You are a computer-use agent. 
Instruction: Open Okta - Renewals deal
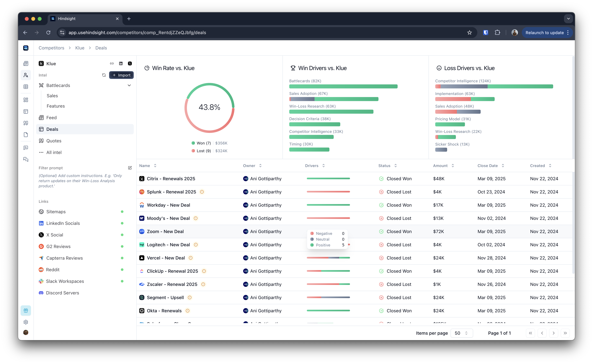164,311
